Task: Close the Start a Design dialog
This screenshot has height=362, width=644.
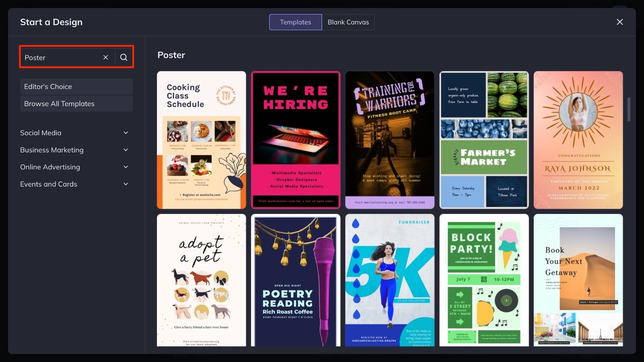Action: [619, 22]
